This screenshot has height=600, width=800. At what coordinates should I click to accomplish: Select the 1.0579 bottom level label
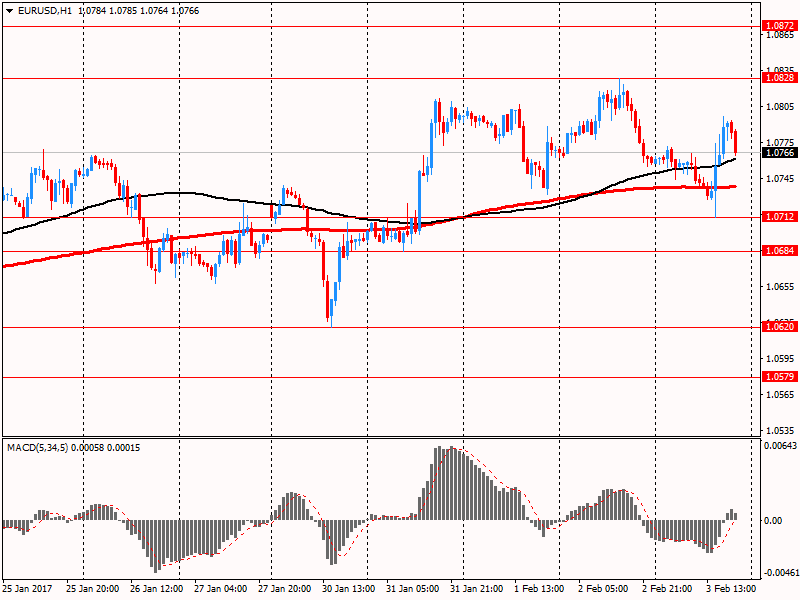click(x=780, y=377)
